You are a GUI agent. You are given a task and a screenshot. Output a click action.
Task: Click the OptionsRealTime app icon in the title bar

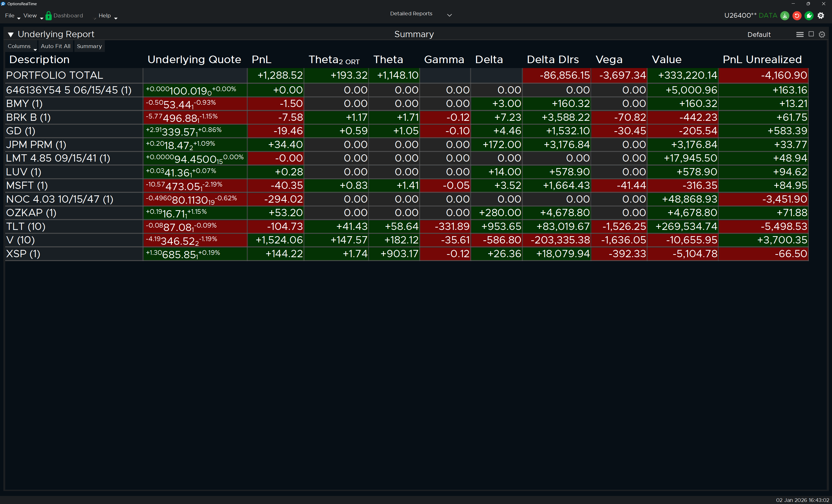point(3,4)
